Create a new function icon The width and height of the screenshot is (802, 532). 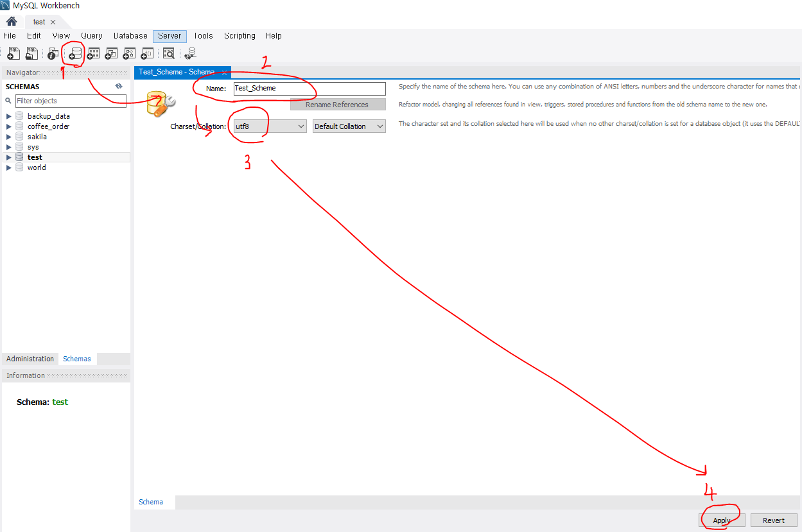coord(147,55)
